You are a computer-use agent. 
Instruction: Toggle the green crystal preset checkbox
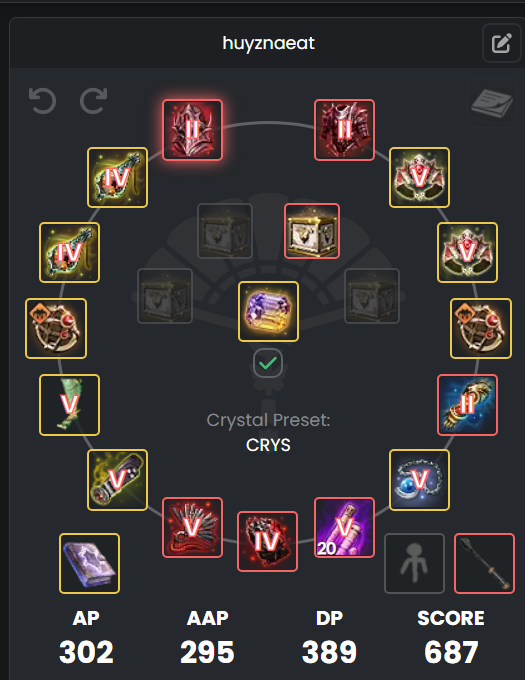(268, 363)
